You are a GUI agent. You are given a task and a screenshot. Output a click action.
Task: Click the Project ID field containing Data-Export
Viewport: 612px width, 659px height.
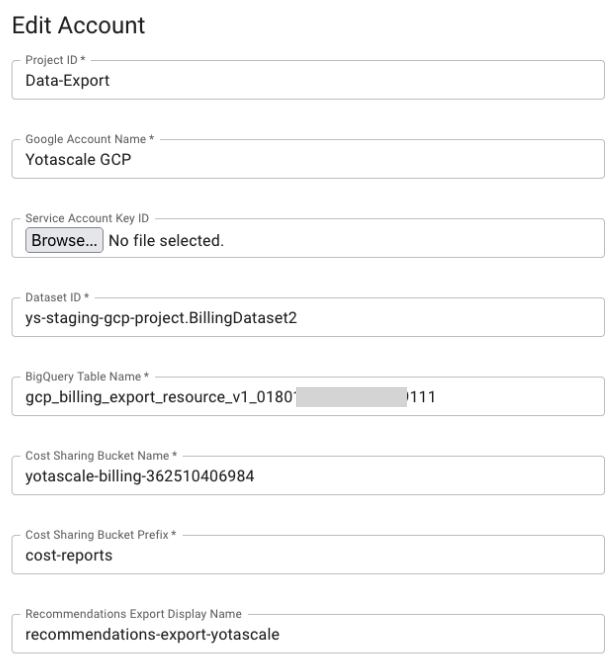click(x=308, y=81)
